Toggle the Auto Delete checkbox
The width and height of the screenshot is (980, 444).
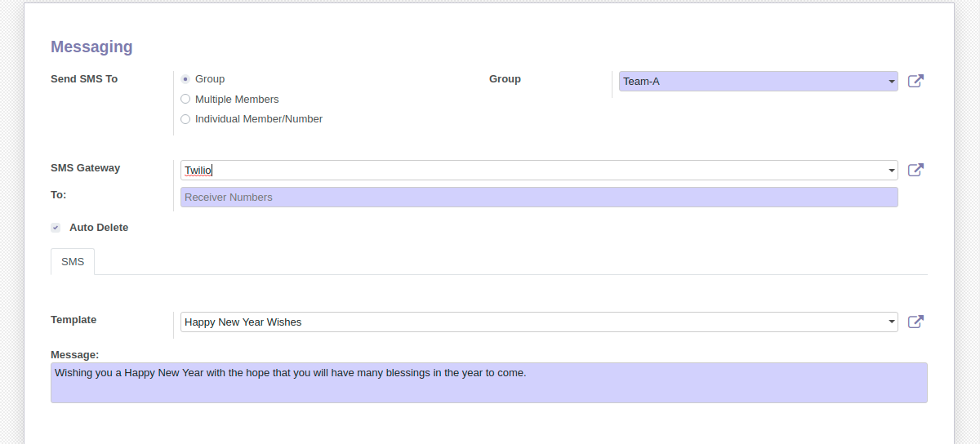pos(56,228)
